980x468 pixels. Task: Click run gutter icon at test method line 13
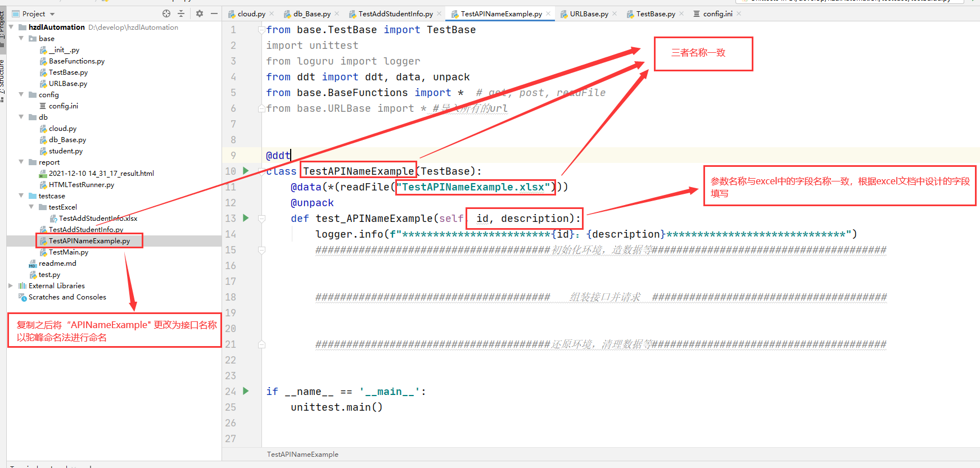[x=246, y=218]
